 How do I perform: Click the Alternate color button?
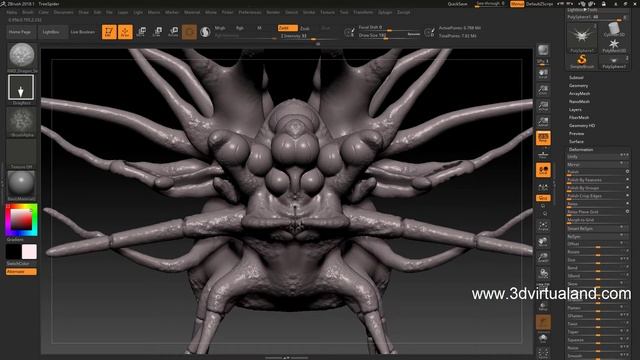click(x=21, y=272)
